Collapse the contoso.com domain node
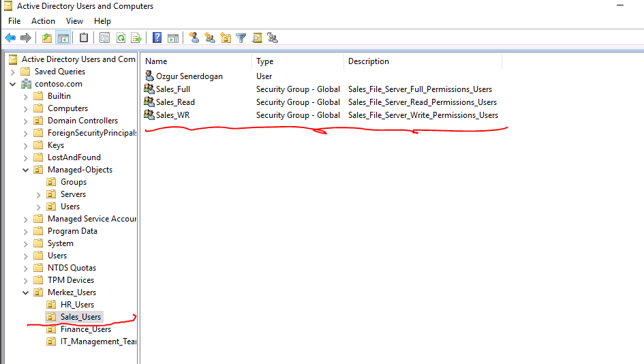This screenshot has width=644, height=364. (x=13, y=84)
